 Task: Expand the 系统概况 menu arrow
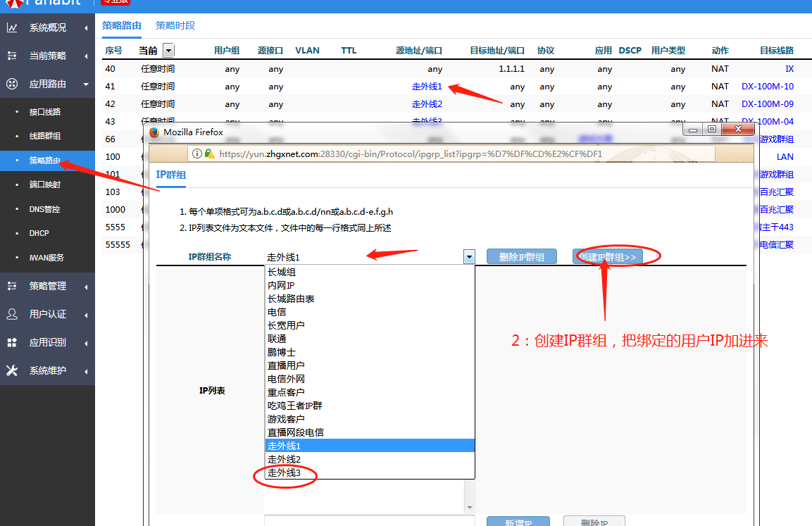click(x=86, y=28)
